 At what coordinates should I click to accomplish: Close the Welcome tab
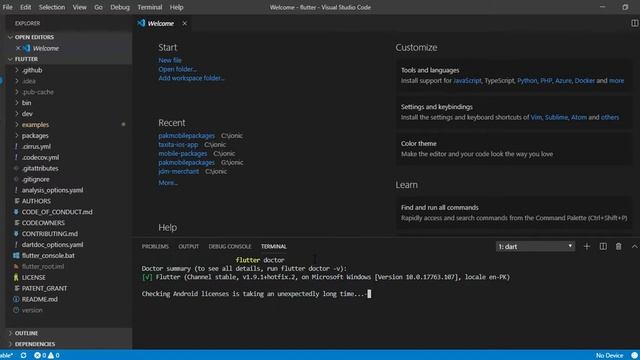tap(184, 23)
